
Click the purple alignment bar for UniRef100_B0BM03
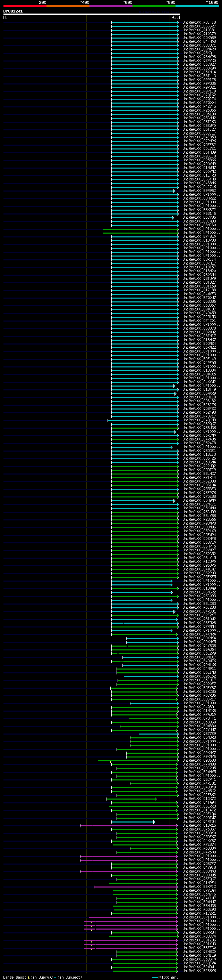[129, 871]
